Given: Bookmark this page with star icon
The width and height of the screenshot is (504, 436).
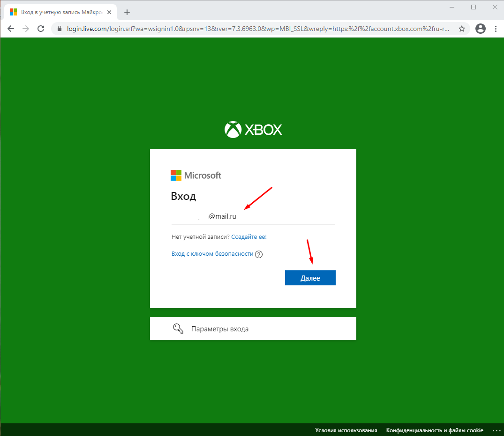Looking at the screenshot, I should pyautogui.click(x=462, y=29).
